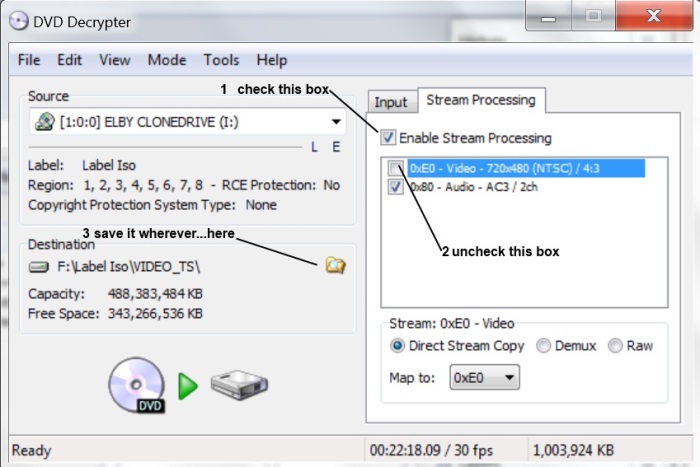Check the 0xE0 Video stream box
Viewport: 700px width, 467px height.
396,168
